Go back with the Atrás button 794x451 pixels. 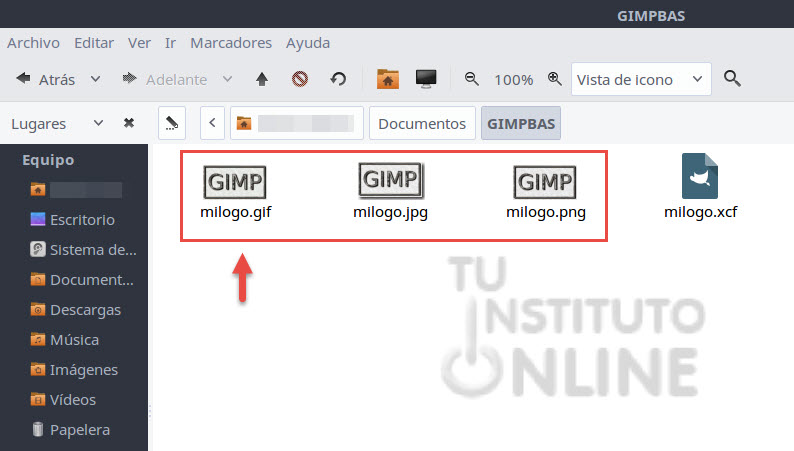45,79
